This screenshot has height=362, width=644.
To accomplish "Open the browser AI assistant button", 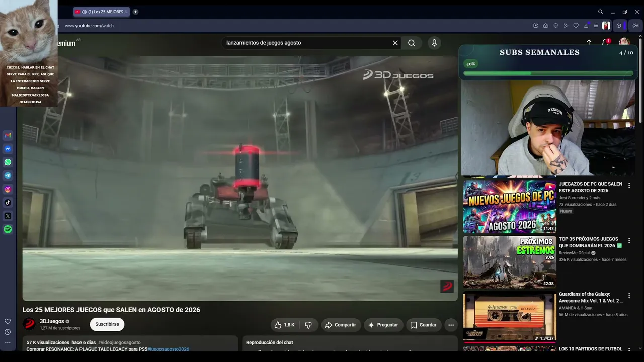I will pyautogui.click(x=635, y=26).
